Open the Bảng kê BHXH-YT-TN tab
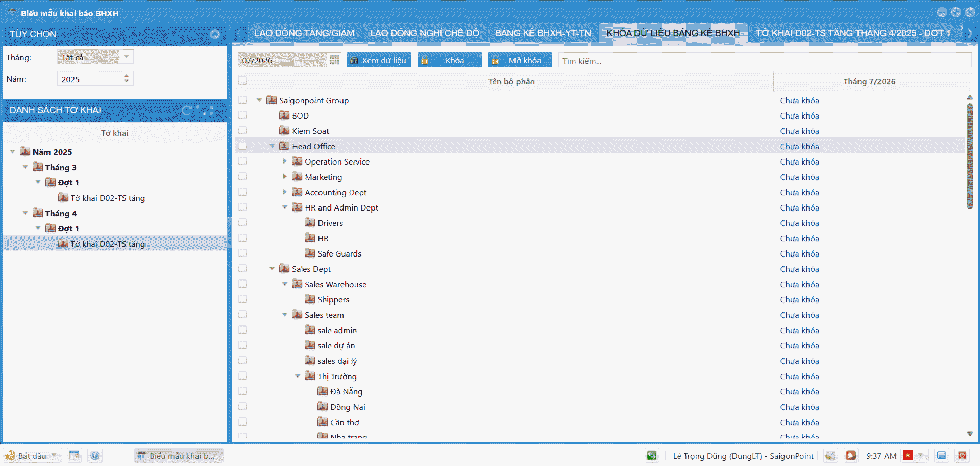The height and width of the screenshot is (466, 980). pyautogui.click(x=543, y=33)
